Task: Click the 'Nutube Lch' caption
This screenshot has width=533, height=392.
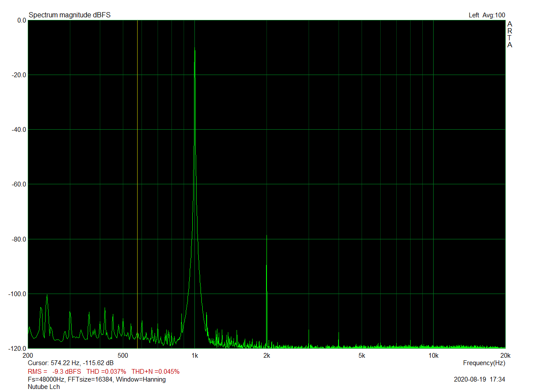Action: tap(44, 387)
